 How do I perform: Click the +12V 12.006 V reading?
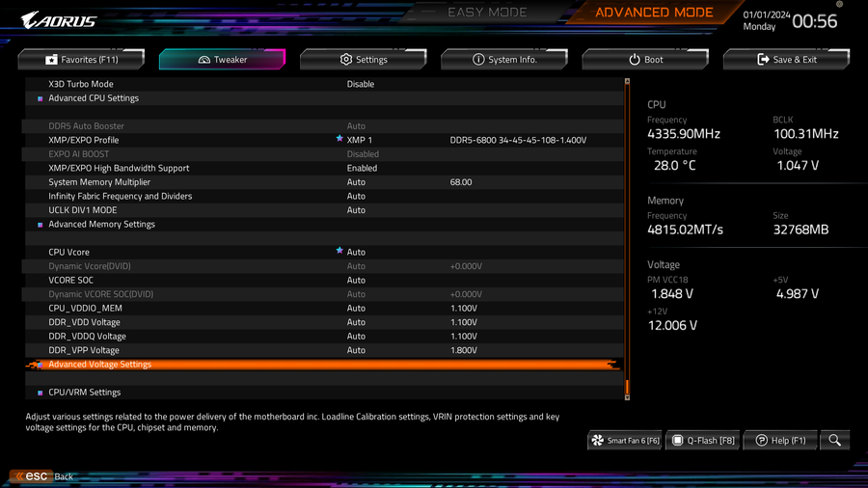[672, 325]
